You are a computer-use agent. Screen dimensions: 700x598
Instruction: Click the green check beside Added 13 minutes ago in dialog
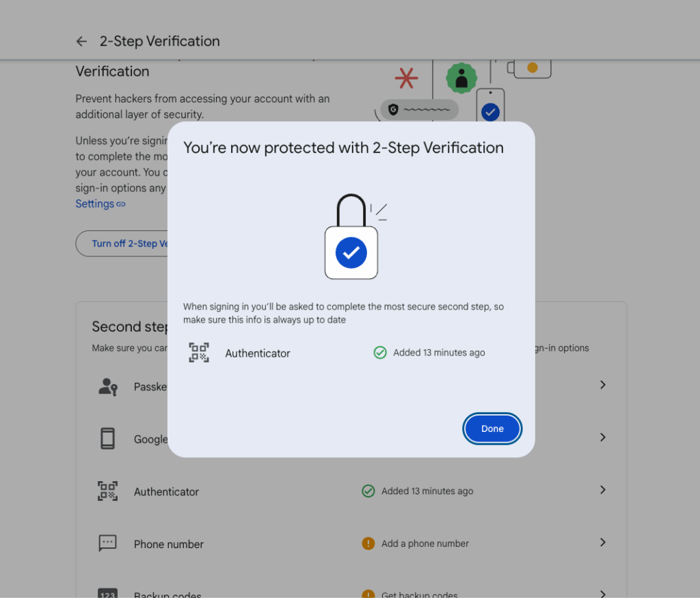click(380, 353)
